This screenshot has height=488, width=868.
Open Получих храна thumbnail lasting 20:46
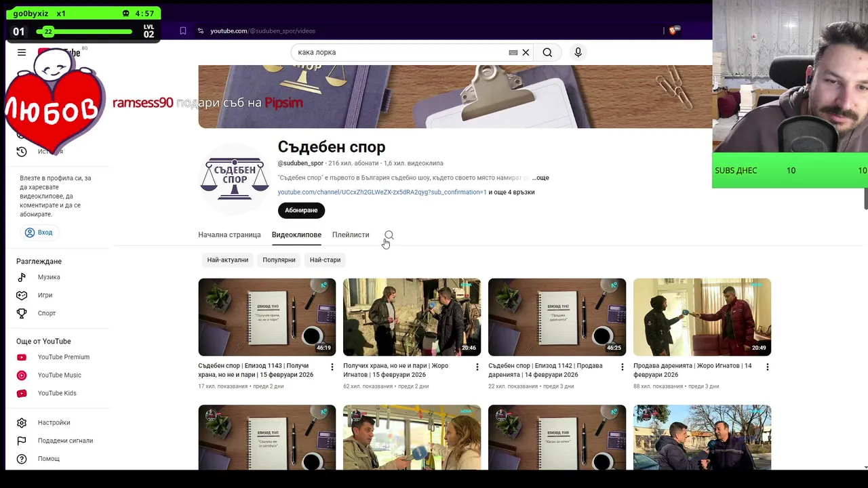click(412, 317)
